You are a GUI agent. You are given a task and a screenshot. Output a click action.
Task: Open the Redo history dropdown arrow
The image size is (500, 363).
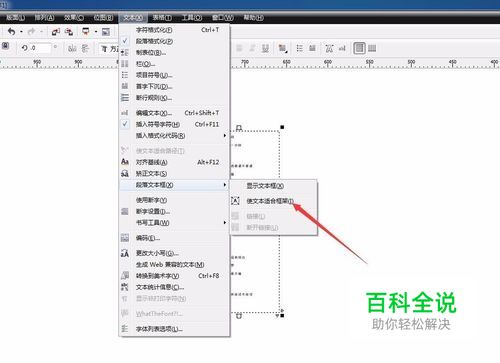(41, 32)
